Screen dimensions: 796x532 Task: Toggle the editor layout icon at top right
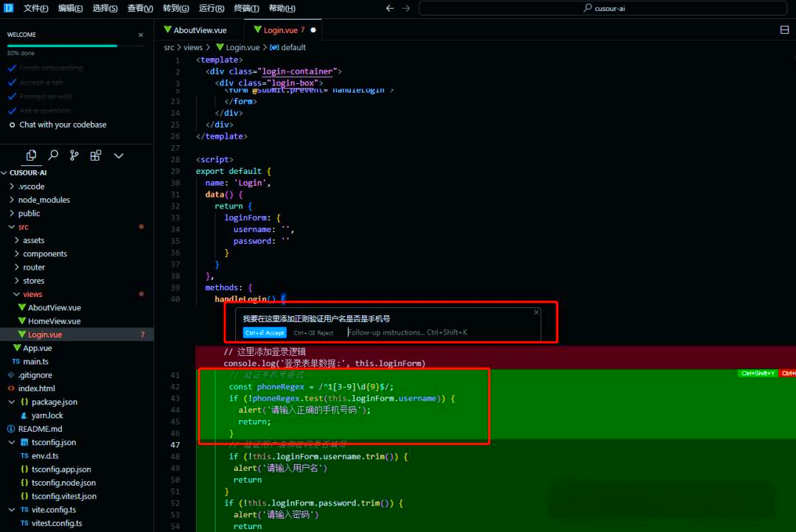coord(784,30)
